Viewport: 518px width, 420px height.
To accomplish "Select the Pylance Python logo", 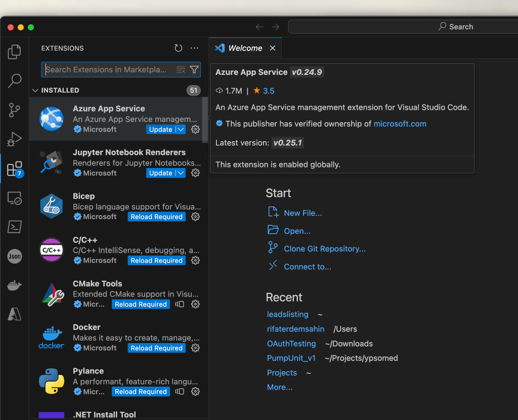I will click(52, 382).
